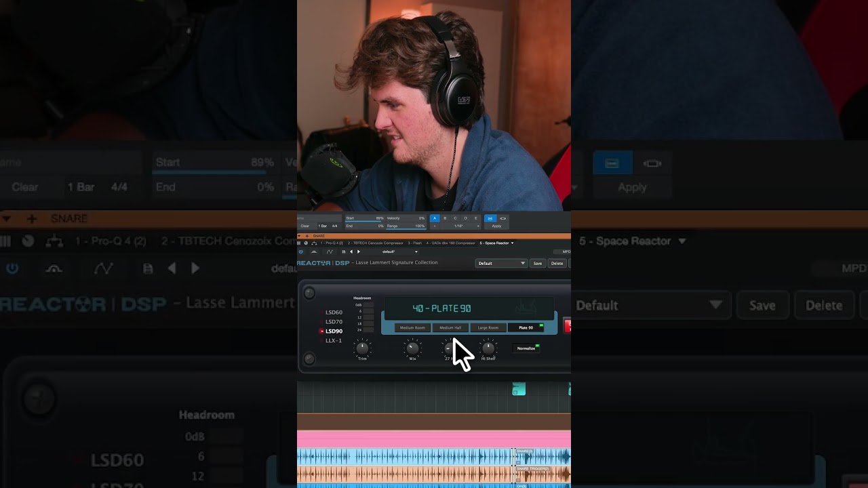Screen dimensions: 868x488
Task: Go to previous preset arrow
Action: pyautogui.click(x=351, y=251)
